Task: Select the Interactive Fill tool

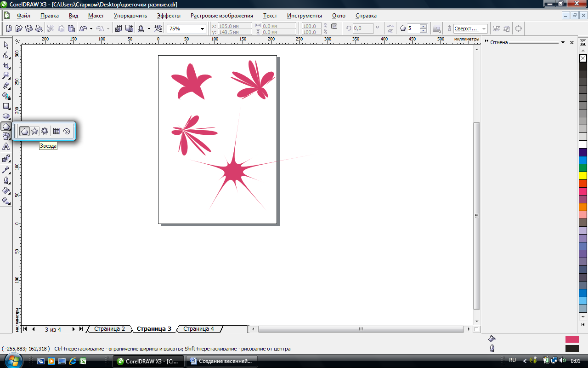Action: pyautogui.click(x=6, y=200)
